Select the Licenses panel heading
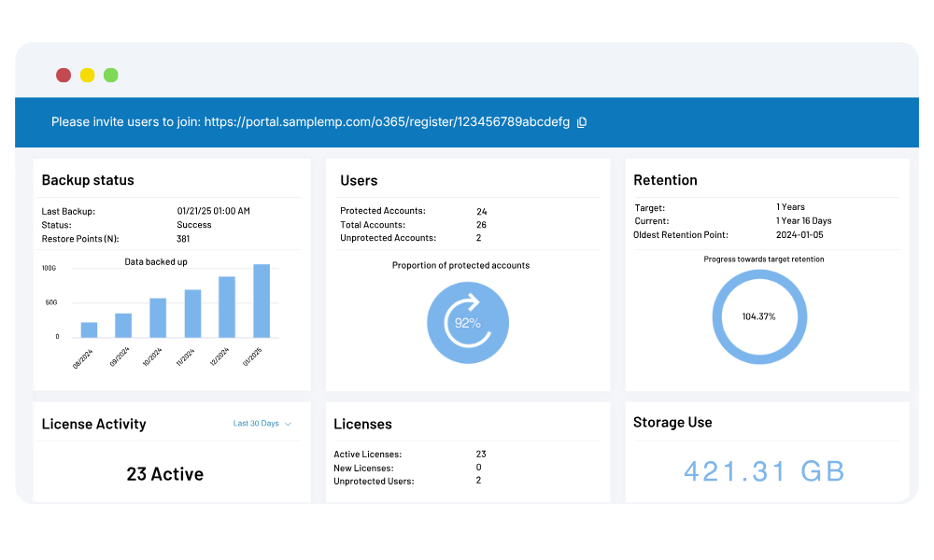Viewport: 934px width, 560px height. coord(362,424)
